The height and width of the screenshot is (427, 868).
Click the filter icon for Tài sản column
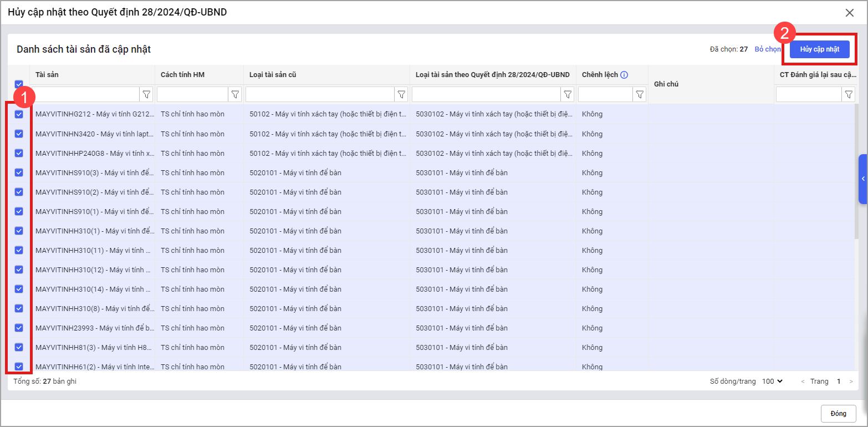point(146,95)
